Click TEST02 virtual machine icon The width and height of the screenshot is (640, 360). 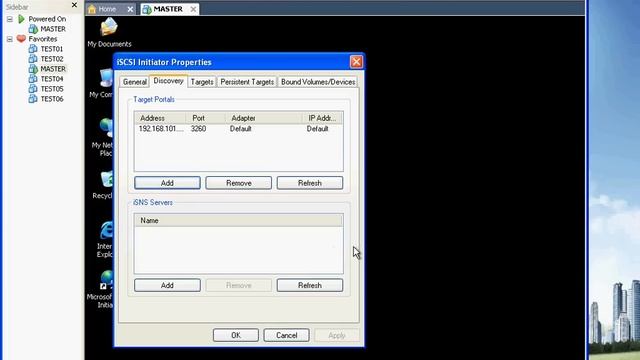[33, 59]
